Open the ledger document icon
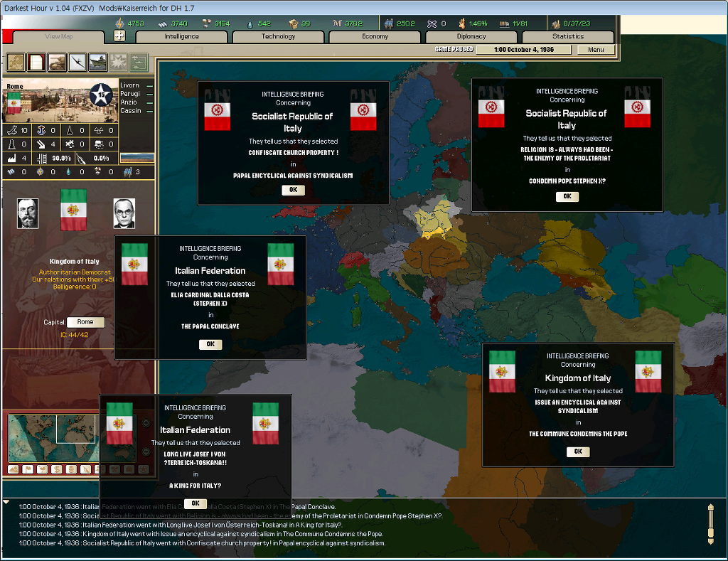The image size is (728, 561). [36, 63]
